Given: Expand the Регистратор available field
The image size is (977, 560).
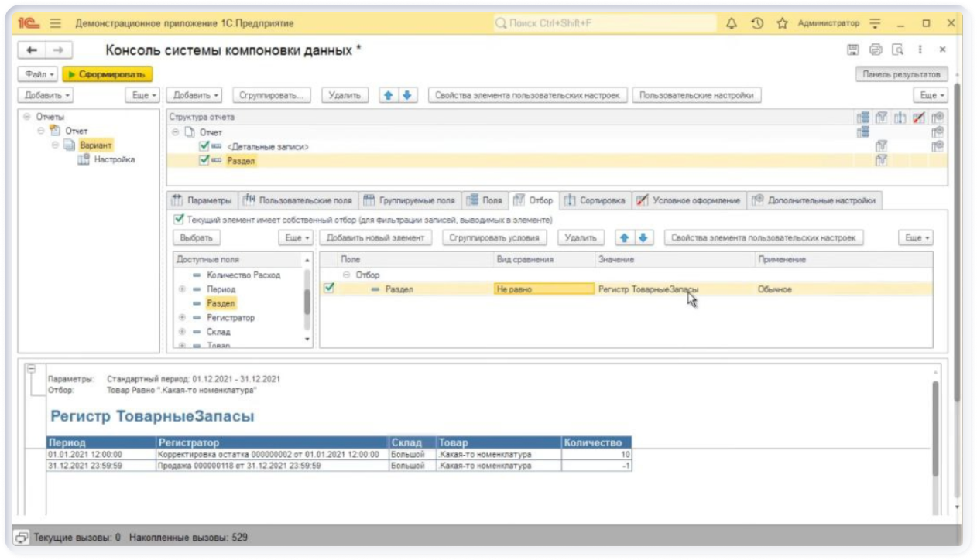Looking at the screenshot, I should 182,318.
